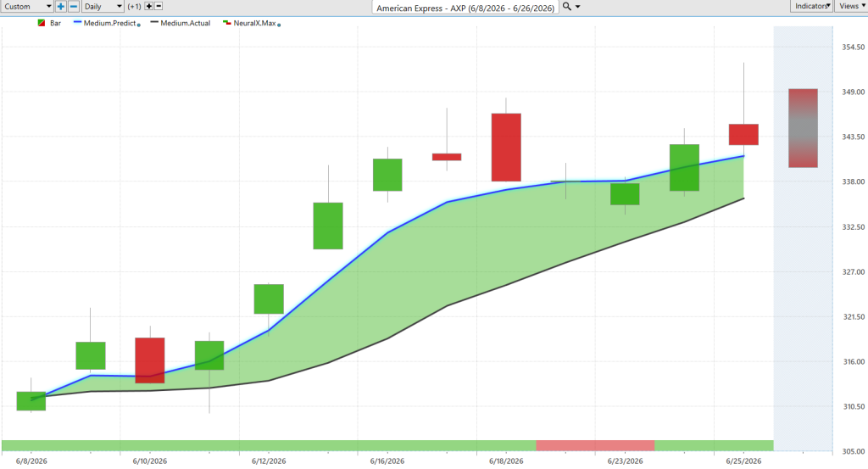Viewport: 868px width, 469px height.
Task: Click the Medium.Actual black line legend icon
Action: point(154,23)
